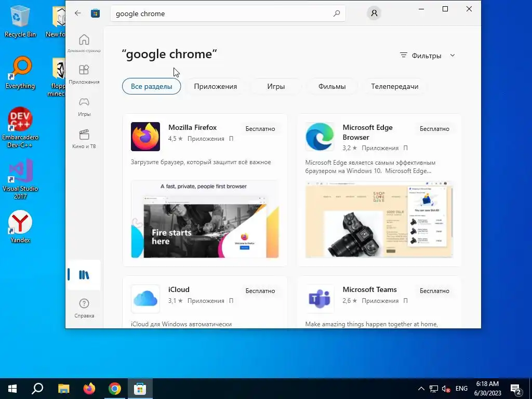Click Microsoft Store icon in taskbar

pyautogui.click(x=140, y=389)
